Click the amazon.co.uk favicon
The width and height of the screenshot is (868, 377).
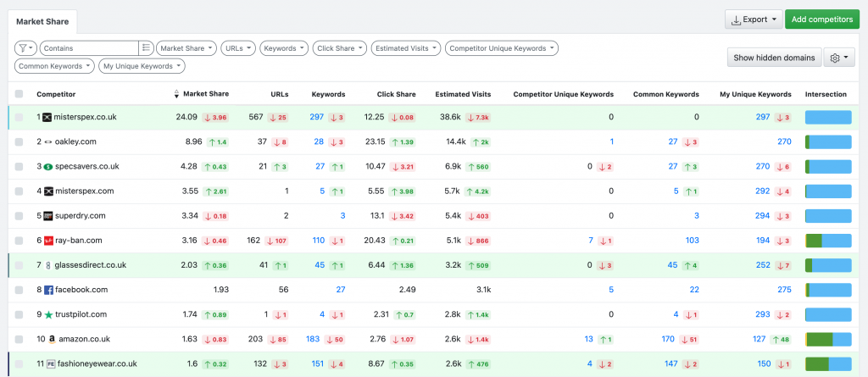click(51, 339)
